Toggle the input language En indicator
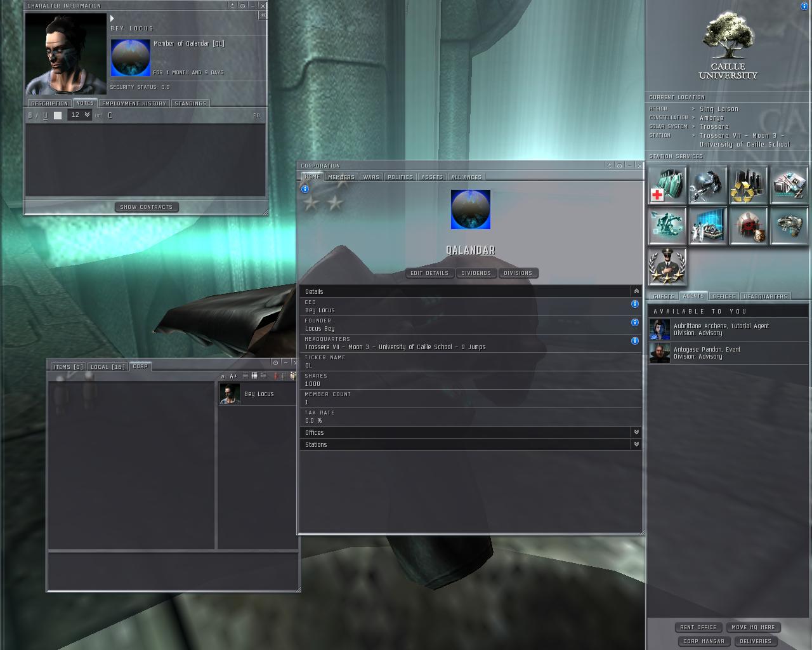Viewport: 812px width, 650px height. (256, 116)
